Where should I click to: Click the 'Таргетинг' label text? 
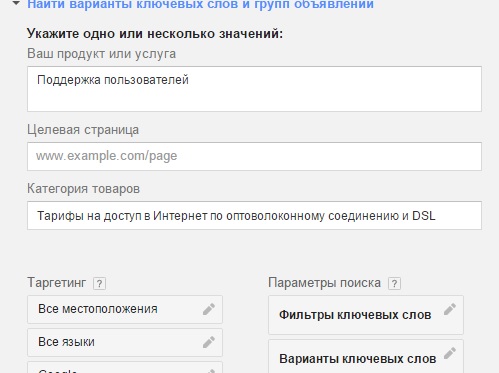click(57, 283)
